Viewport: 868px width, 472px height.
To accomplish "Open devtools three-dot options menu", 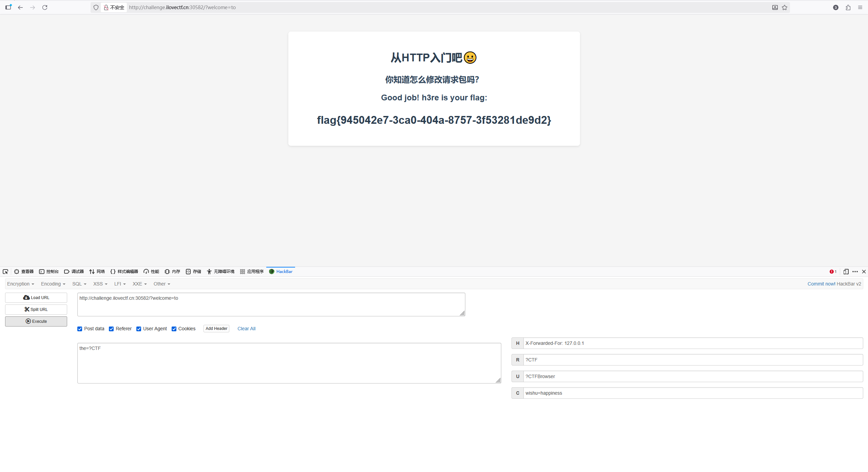I will (x=855, y=272).
